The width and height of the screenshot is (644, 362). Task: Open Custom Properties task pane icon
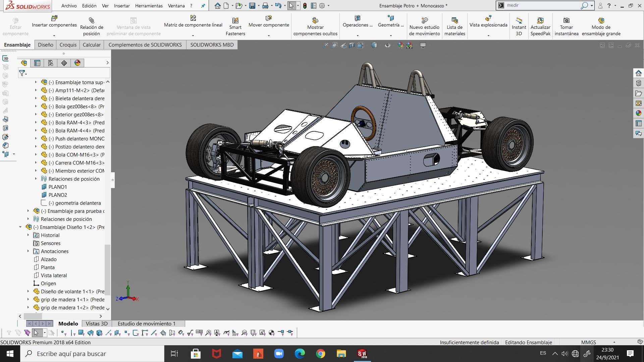[638, 123]
